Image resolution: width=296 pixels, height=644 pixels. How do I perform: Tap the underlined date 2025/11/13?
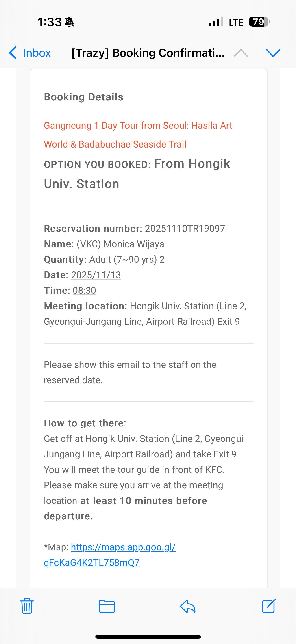click(96, 275)
